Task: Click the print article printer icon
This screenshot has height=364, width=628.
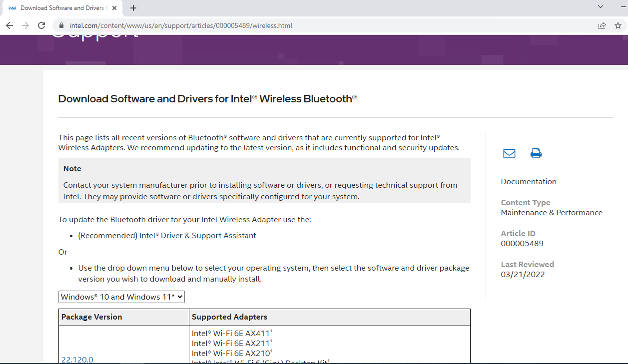Action: coord(536,153)
